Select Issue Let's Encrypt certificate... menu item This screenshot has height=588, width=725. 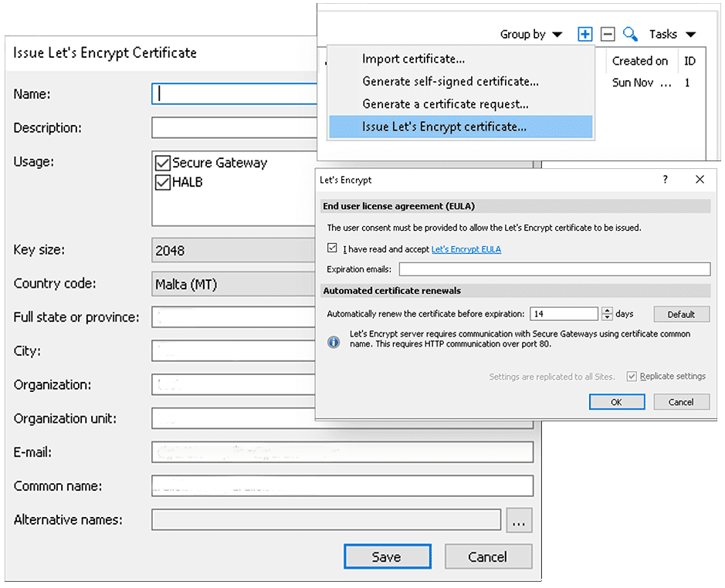point(460,127)
